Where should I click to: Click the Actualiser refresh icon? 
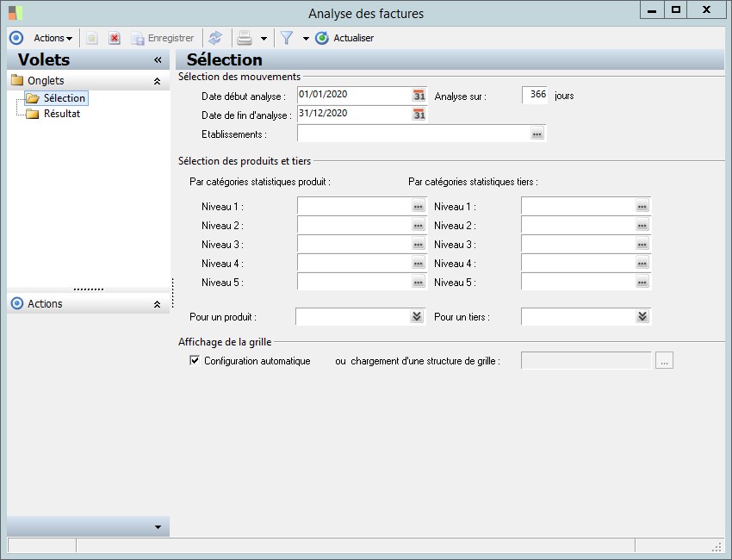(x=323, y=38)
